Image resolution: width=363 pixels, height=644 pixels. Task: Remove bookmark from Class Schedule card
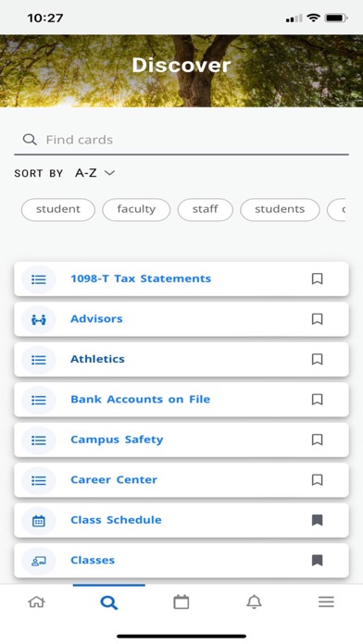[x=317, y=520]
